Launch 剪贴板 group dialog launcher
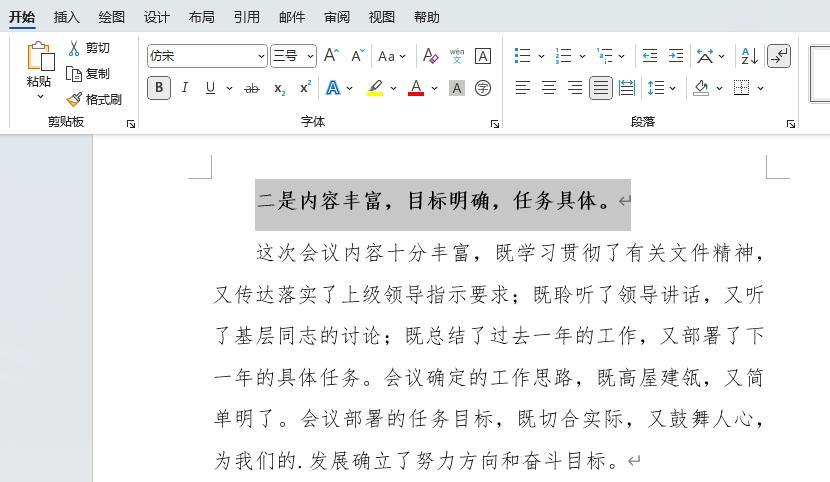Viewport: 830px width, 482px height. click(x=131, y=124)
